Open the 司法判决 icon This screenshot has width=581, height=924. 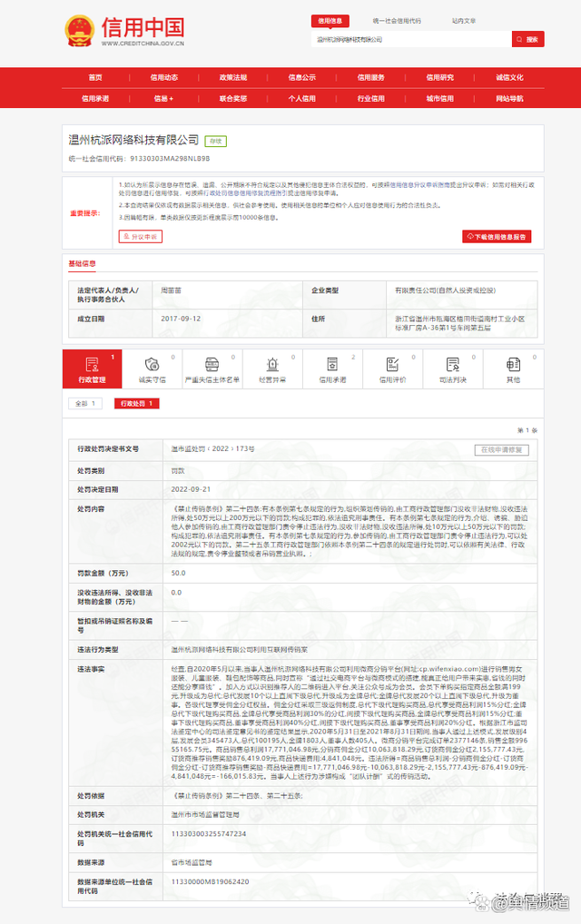[x=453, y=365]
